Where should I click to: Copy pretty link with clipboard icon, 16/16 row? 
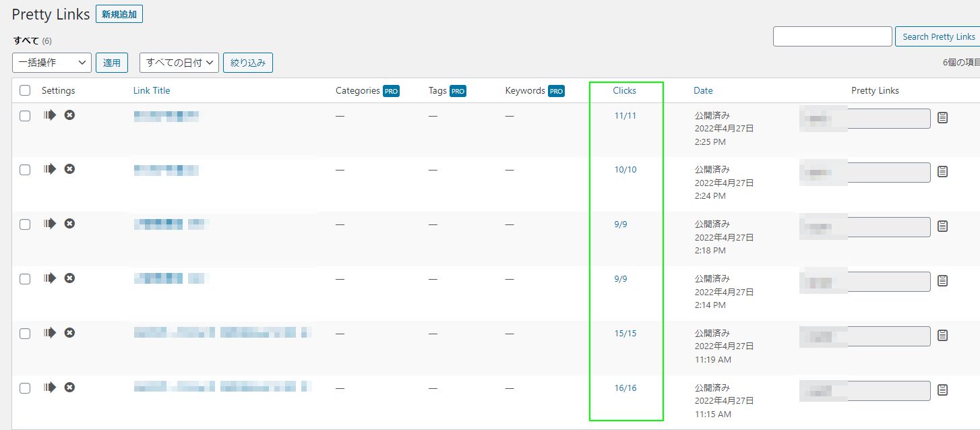pos(943,390)
